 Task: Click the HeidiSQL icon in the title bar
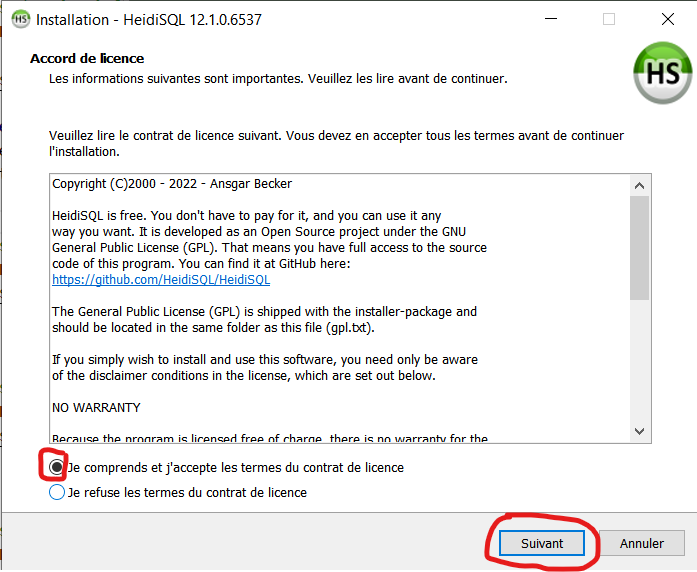(19, 19)
